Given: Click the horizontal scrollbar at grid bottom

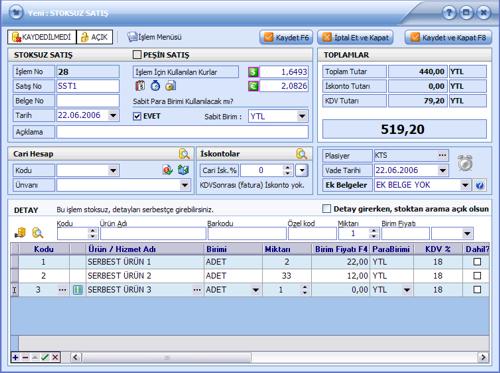Looking at the screenshot, I should click(279, 357).
